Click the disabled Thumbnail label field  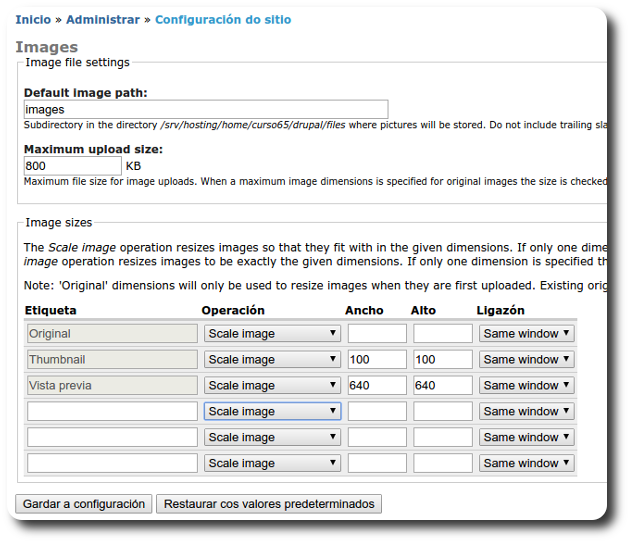coord(112,359)
